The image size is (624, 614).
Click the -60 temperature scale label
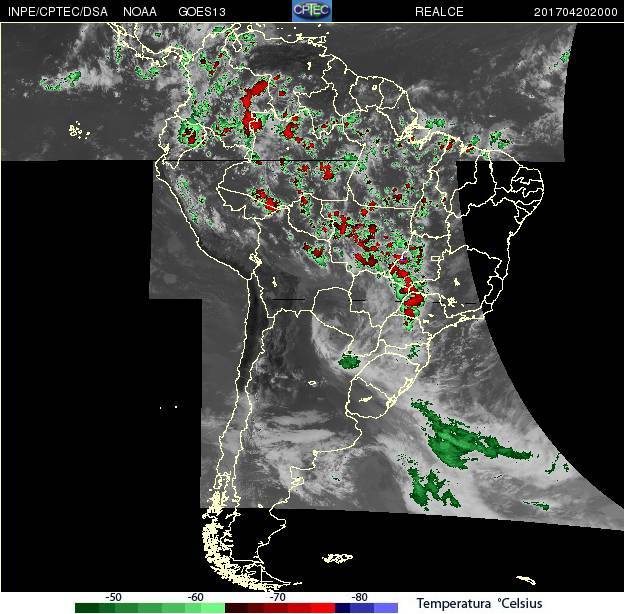click(195, 597)
